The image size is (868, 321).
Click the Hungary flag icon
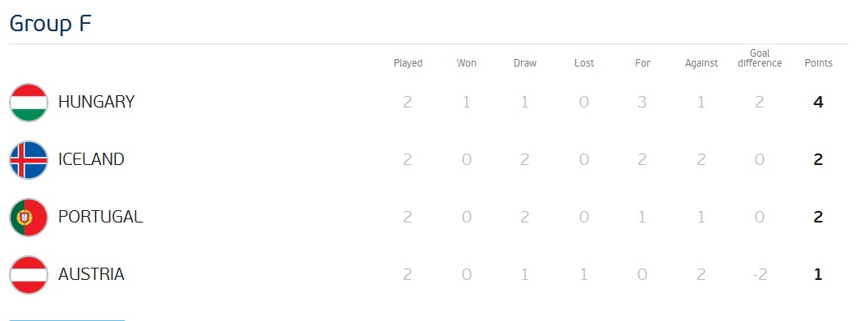click(x=29, y=103)
